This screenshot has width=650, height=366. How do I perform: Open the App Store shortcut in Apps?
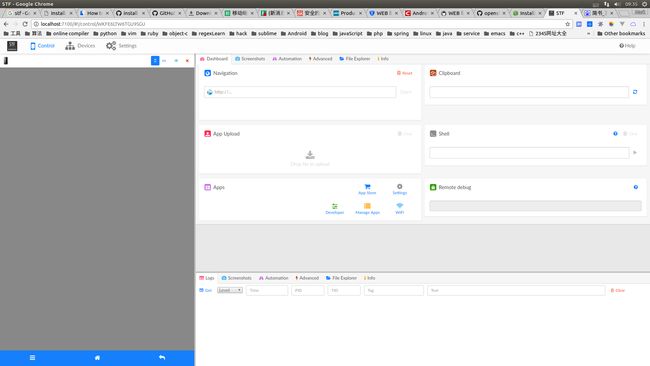point(367,189)
